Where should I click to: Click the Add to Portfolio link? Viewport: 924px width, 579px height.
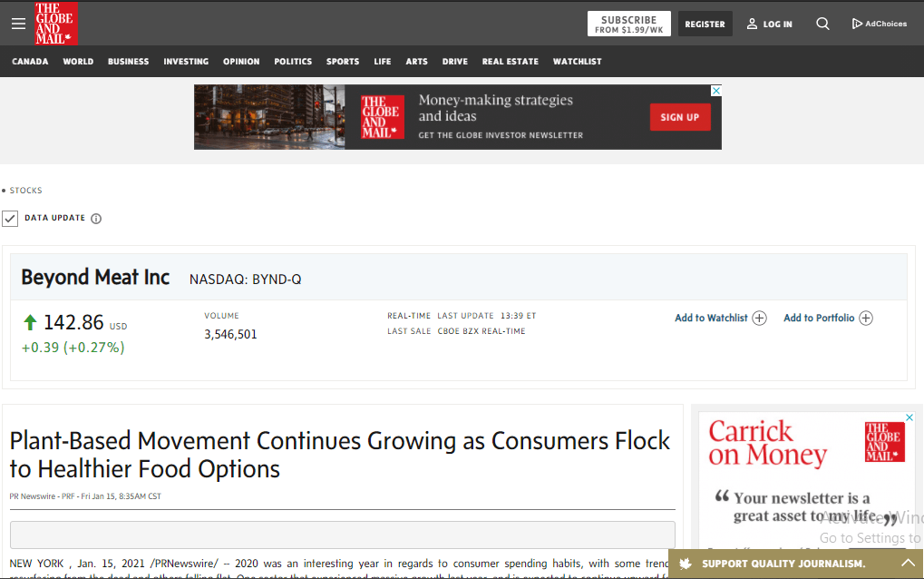819,319
